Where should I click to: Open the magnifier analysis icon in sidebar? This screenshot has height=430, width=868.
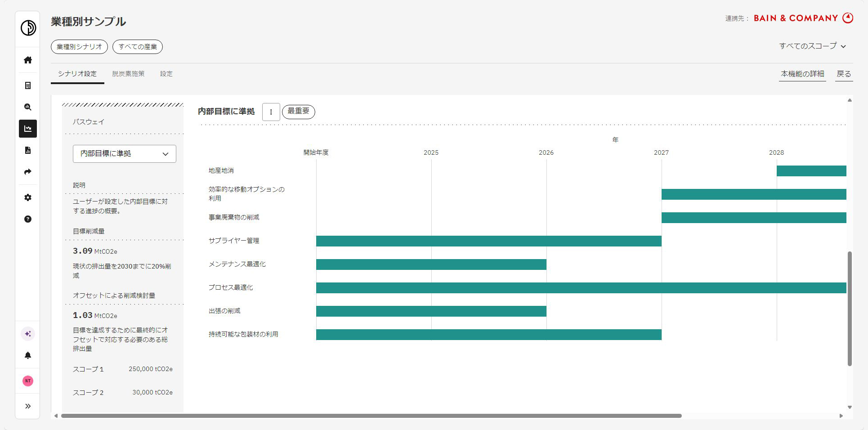click(x=28, y=107)
